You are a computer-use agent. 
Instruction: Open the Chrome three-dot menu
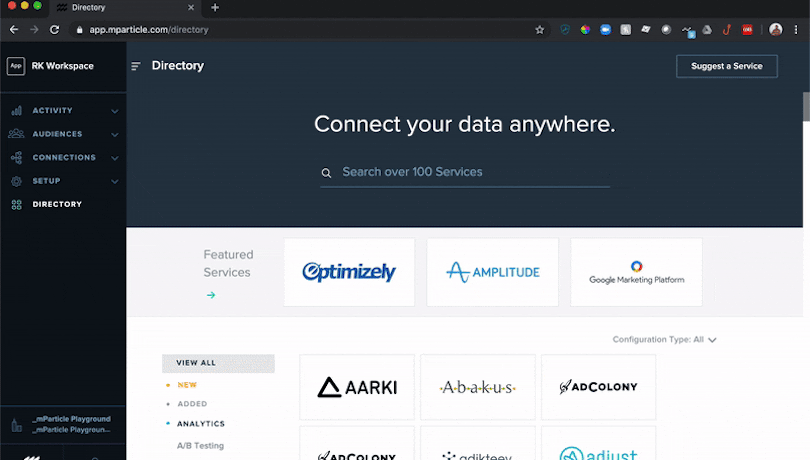pos(796,29)
